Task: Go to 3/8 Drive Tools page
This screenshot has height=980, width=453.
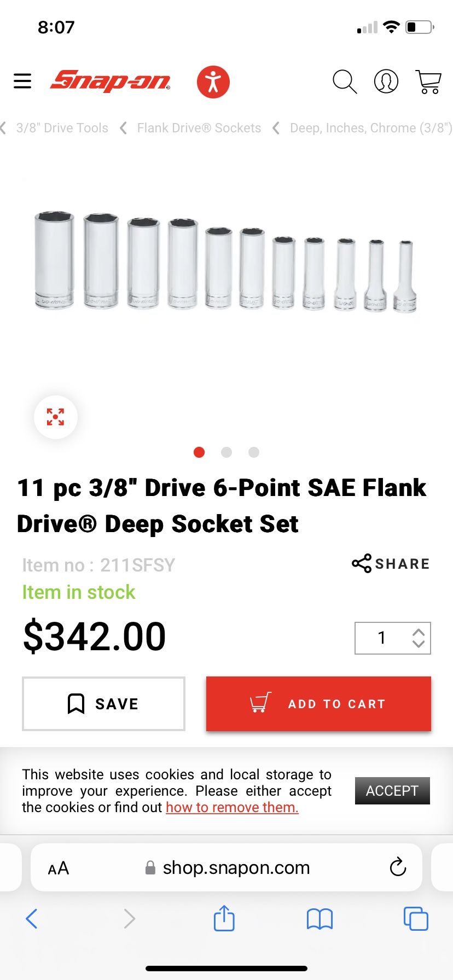Action: point(62,127)
